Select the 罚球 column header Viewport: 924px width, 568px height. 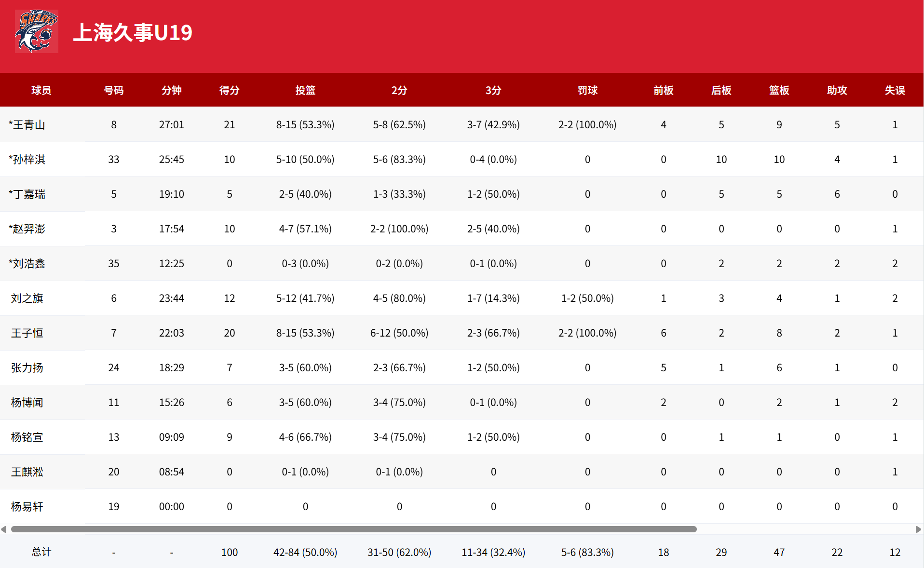tap(587, 90)
